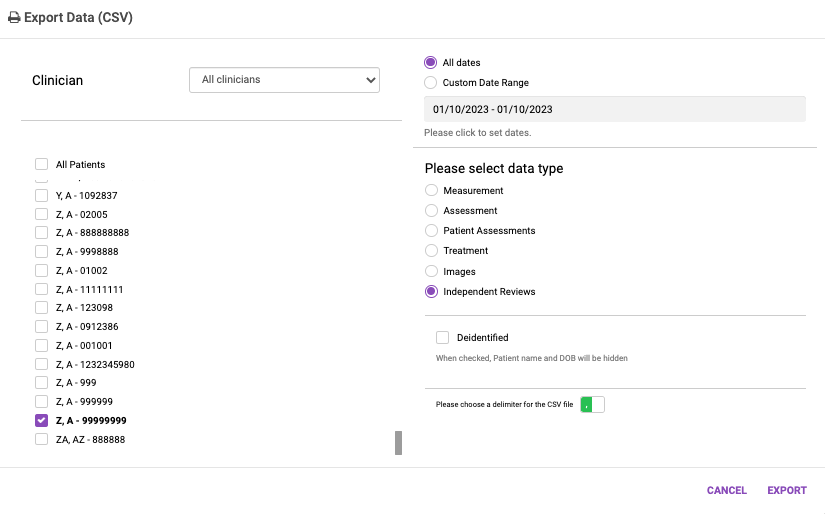Choose Assessment data type
Viewport: 825px width, 514px height.
pyautogui.click(x=431, y=210)
